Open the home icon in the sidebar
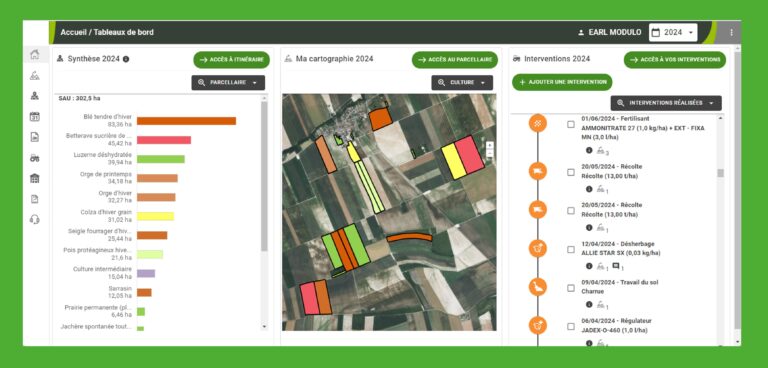The width and height of the screenshot is (768, 368). click(34, 54)
